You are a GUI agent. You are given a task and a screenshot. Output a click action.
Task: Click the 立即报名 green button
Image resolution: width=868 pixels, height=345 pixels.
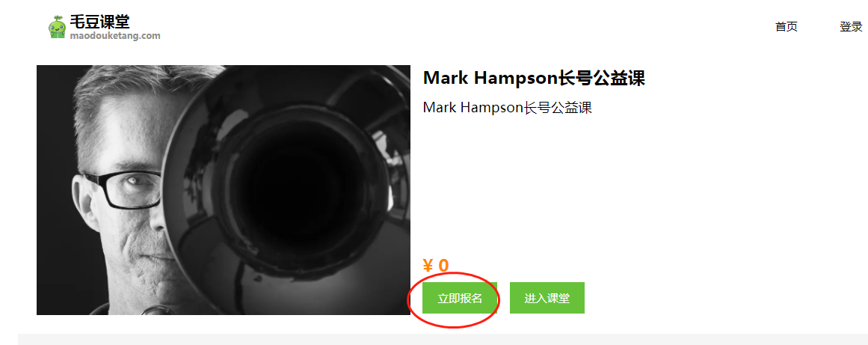click(460, 298)
